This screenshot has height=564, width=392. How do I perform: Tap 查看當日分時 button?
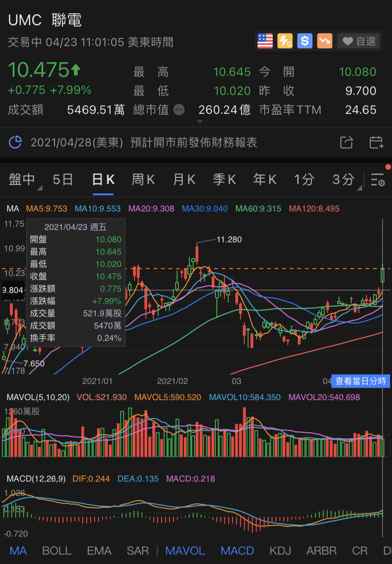tap(360, 381)
